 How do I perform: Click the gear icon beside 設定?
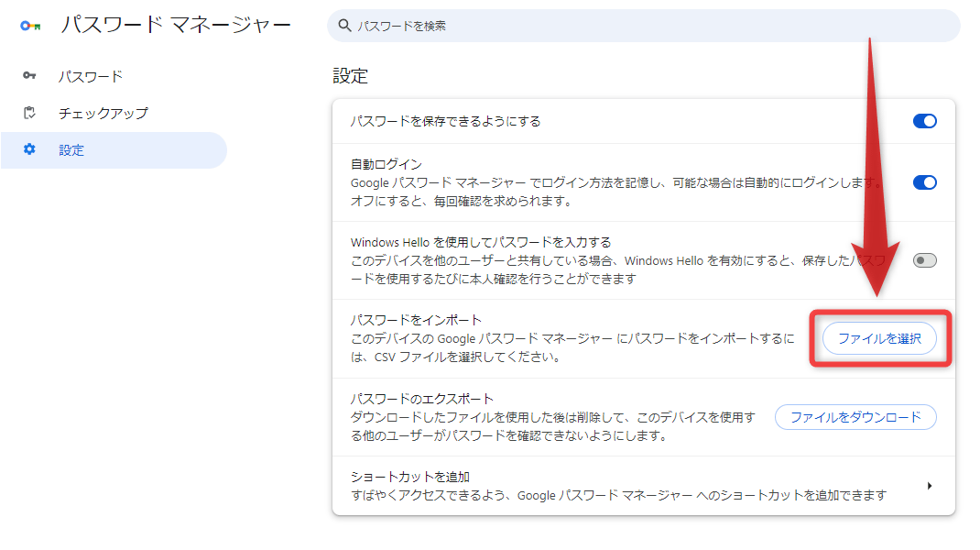click(29, 149)
